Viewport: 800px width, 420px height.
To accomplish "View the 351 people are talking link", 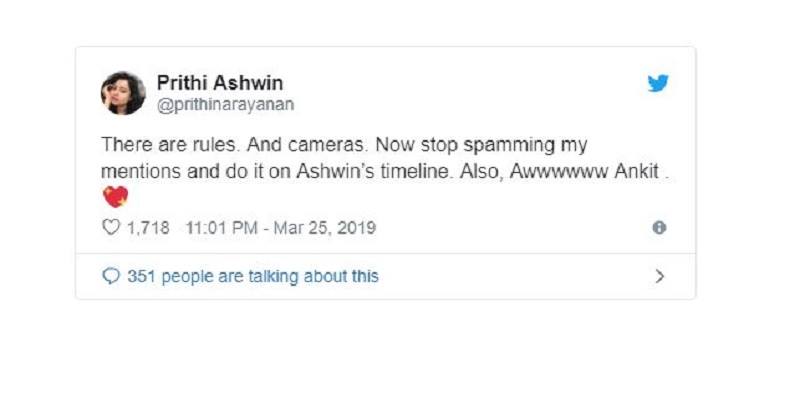I will point(253,276).
